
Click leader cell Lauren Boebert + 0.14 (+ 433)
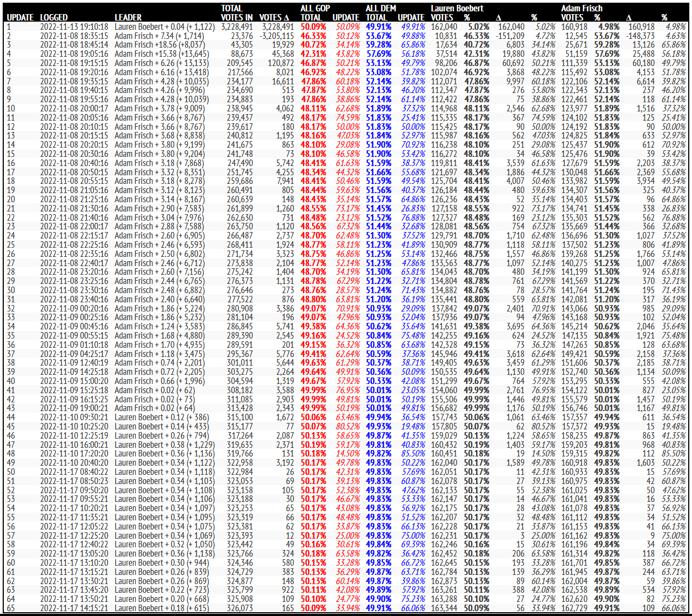click(x=162, y=426)
